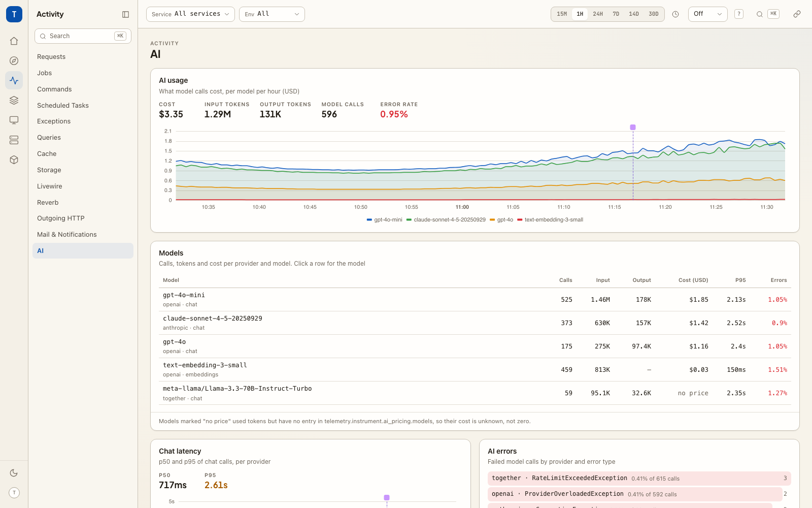Open the help question mark icon
Viewport: 812px width, 508px height.
click(739, 14)
